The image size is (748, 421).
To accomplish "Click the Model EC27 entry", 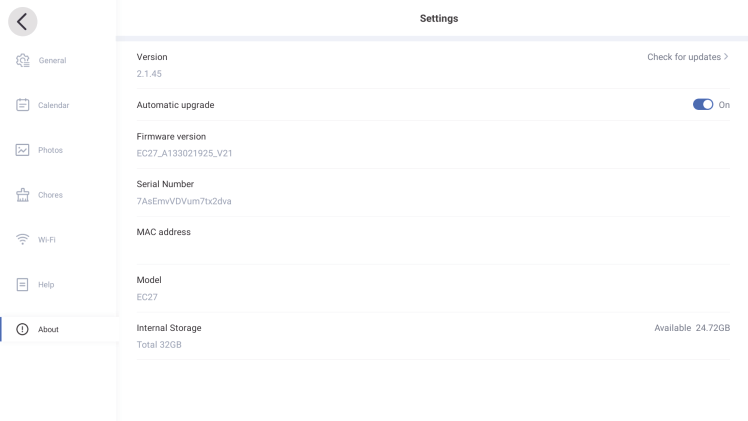I will tap(148, 297).
